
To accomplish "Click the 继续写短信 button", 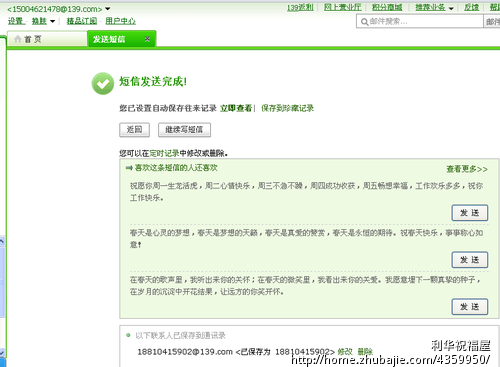I will (x=184, y=130).
